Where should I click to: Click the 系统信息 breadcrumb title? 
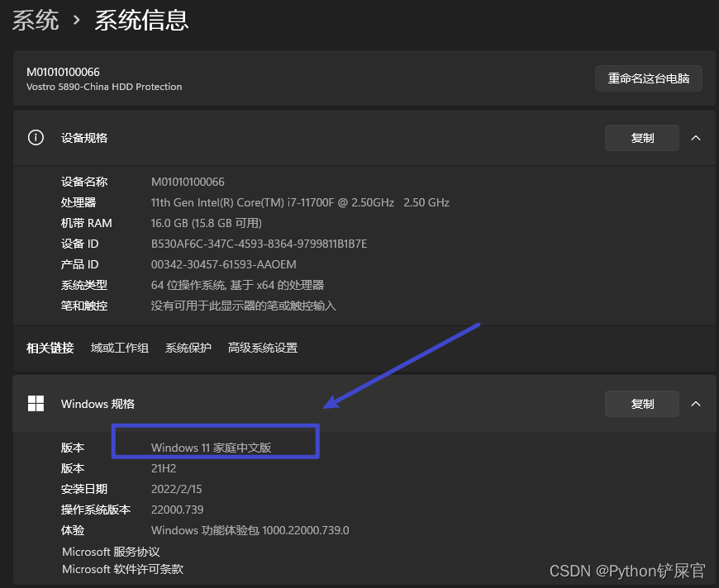pyautogui.click(x=141, y=21)
